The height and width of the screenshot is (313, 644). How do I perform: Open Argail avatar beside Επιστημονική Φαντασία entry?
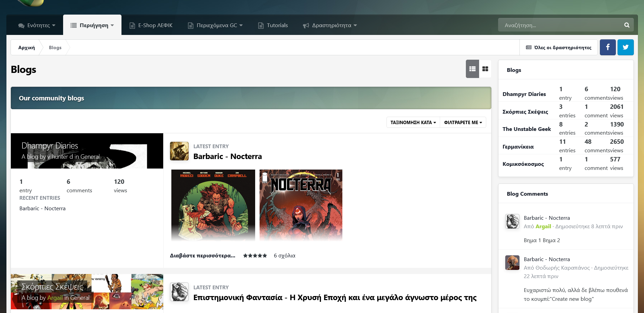click(x=179, y=292)
